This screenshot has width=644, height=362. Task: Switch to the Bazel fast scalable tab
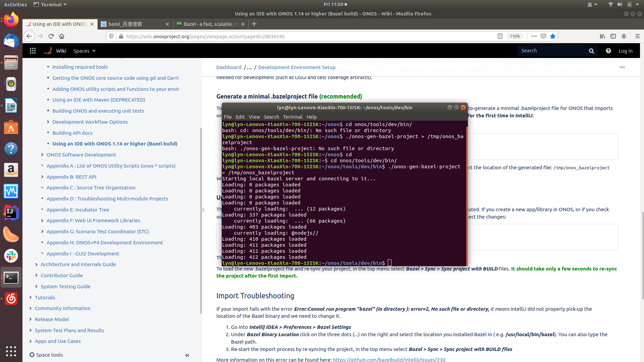point(208,24)
